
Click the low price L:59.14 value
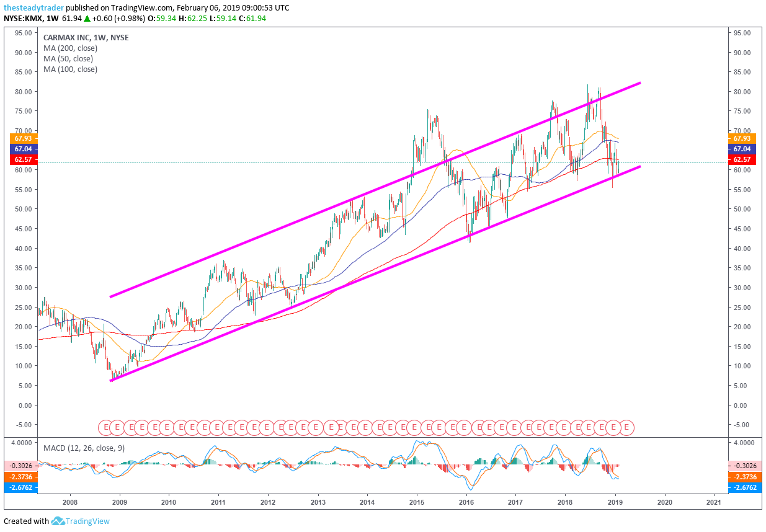point(224,19)
